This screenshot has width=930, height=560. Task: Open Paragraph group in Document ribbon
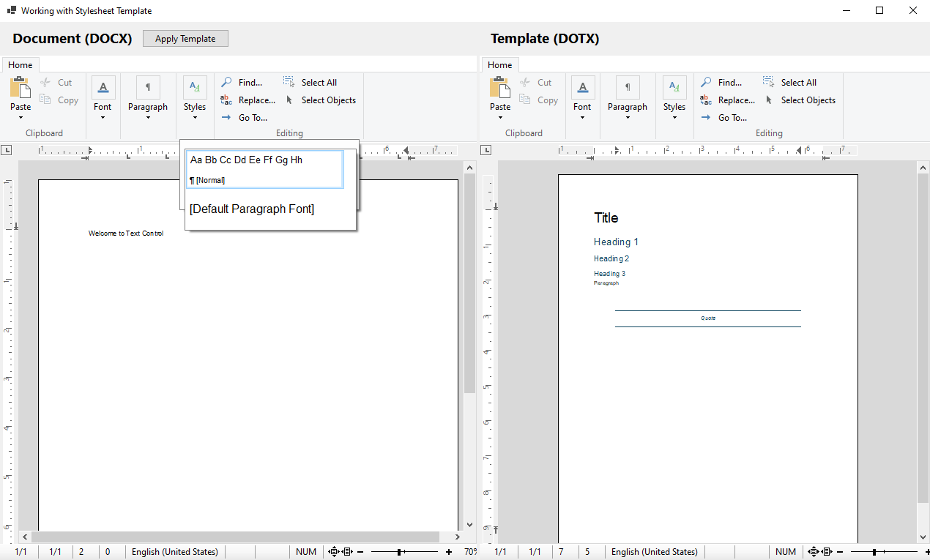(148, 99)
